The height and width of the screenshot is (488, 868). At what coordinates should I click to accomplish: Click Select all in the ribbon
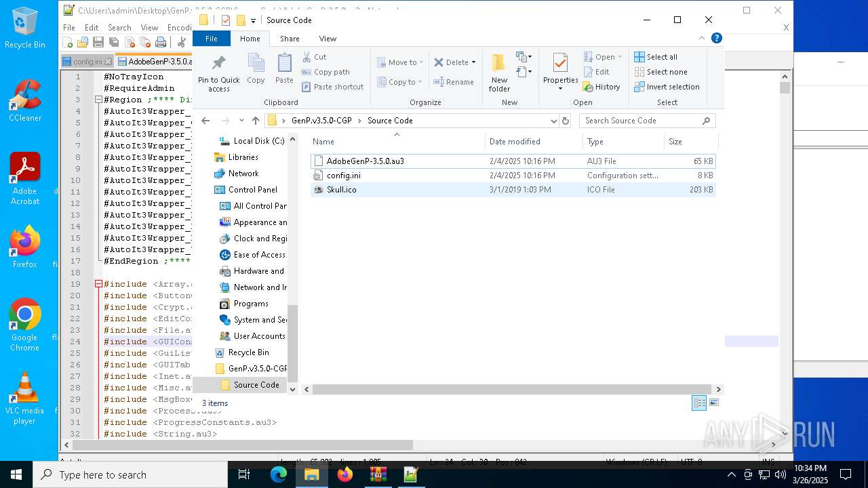click(656, 57)
